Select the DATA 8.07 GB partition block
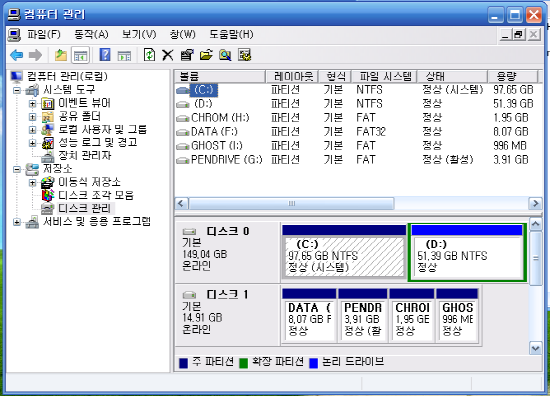The width and height of the screenshot is (550, 396). tap(309, 315)
